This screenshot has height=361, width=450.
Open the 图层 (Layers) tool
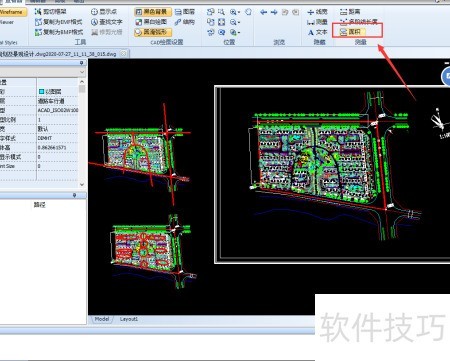(x=185, y=12)
